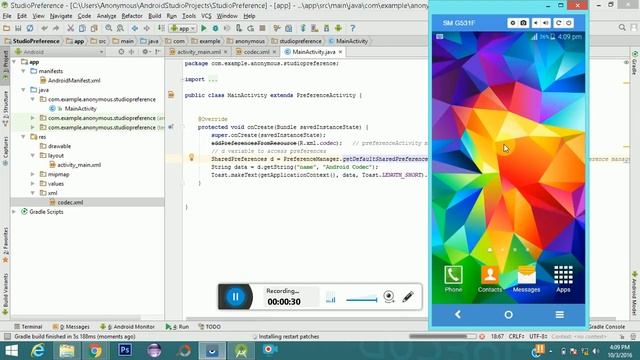Open Apps drawer on mirrored device
The height and width of the screenshot is (360, 640).
(563, 279)
